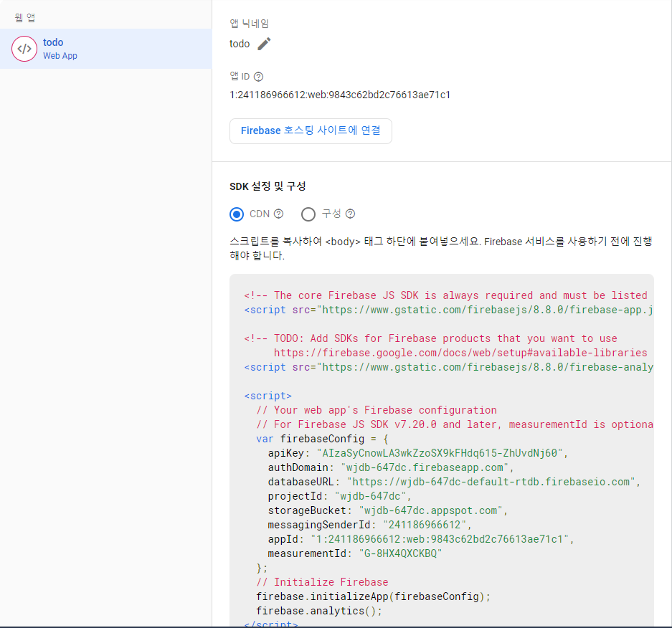This screenshot has width=672, height=628.
Task: Click the var firebaseConfig declaration line
Action: coord(322,439)
